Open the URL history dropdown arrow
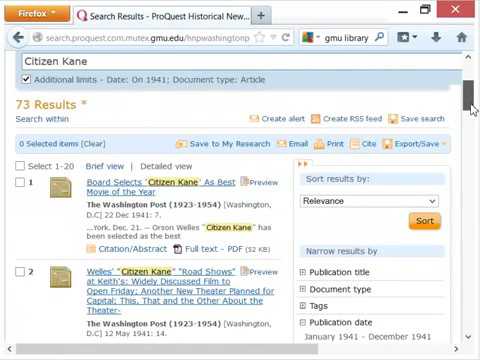 point(273,37)
